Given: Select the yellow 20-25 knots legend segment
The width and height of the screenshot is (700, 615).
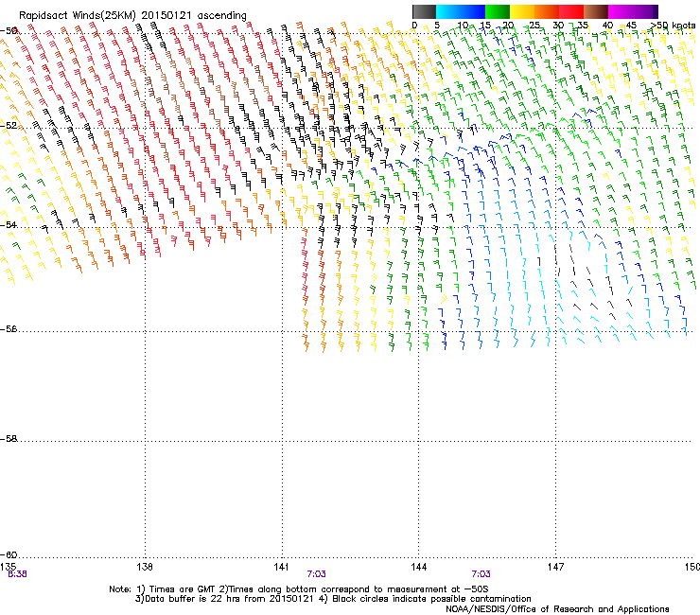Looking at the screenshot, I should pos(522,11).
